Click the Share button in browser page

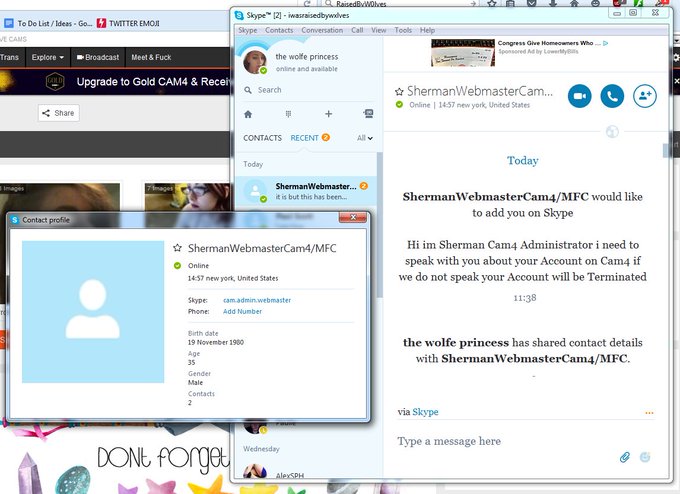click(59, 113)
